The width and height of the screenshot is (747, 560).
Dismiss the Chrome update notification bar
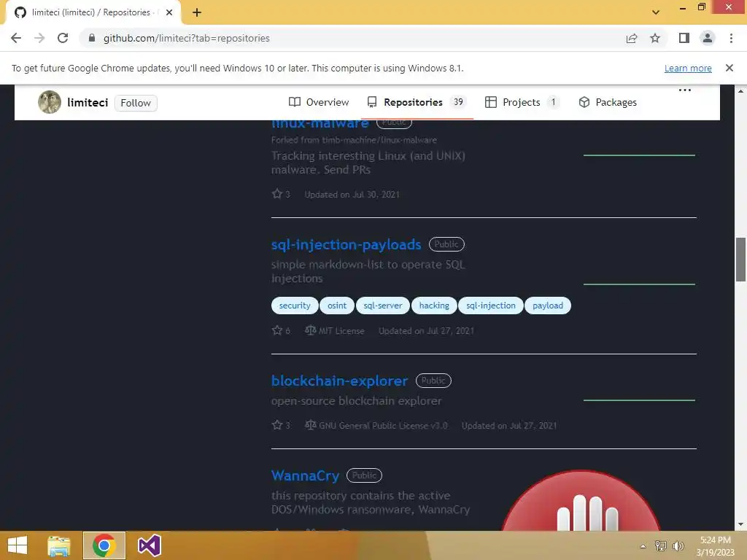point(729,68)
